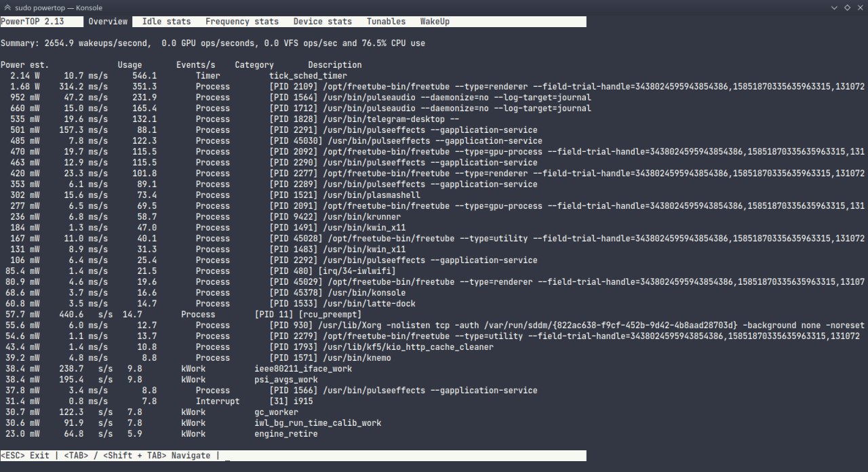Select the engine_retire kWork row
Viewport: 868px width, 472px height.
click(161, 434)
